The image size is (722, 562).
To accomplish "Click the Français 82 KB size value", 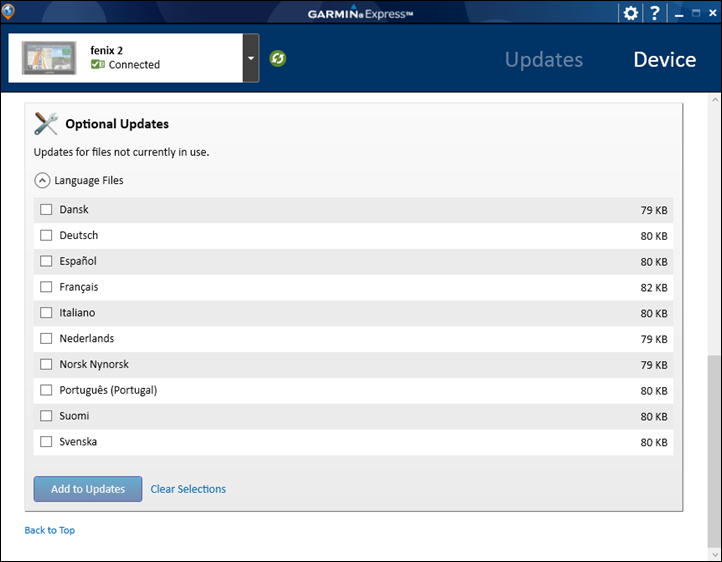I will tap(654, 288).
